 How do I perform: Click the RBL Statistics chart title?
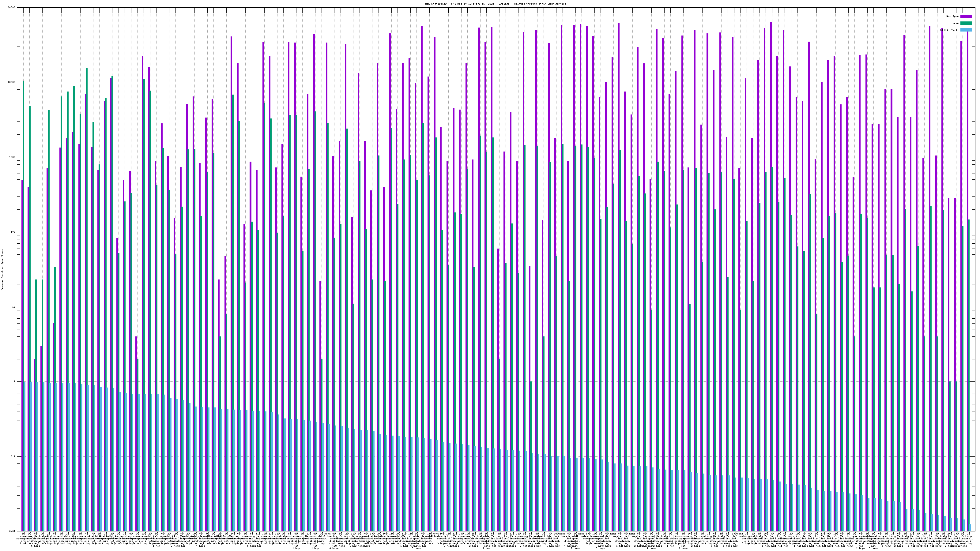pyautogui.click(x=495, y=4)
